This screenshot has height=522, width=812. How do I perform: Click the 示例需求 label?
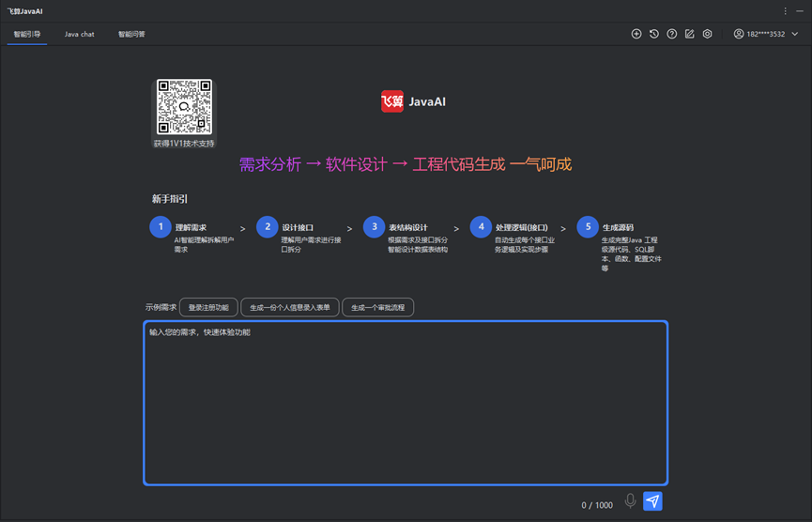161,307
